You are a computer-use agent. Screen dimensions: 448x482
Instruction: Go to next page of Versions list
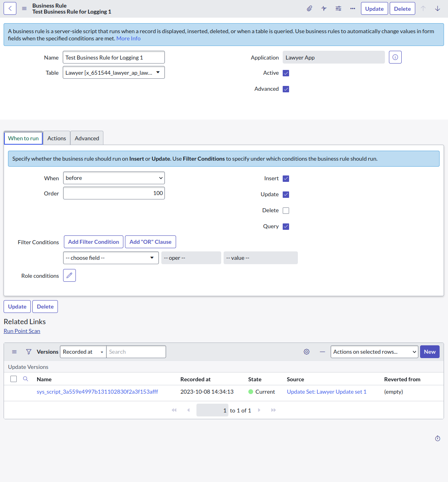259,410
